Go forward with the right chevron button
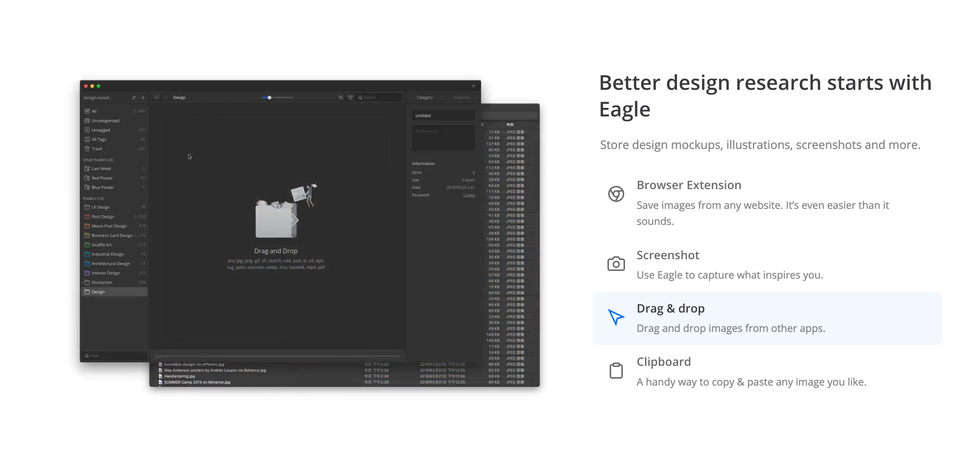The height and width of the screenshot is (467, 980). click(166, 98)
